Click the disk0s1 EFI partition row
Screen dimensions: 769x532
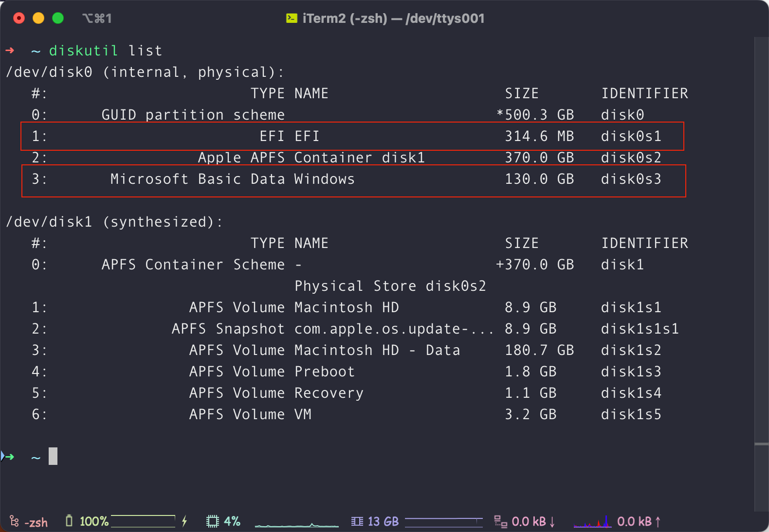pos(352,136)
